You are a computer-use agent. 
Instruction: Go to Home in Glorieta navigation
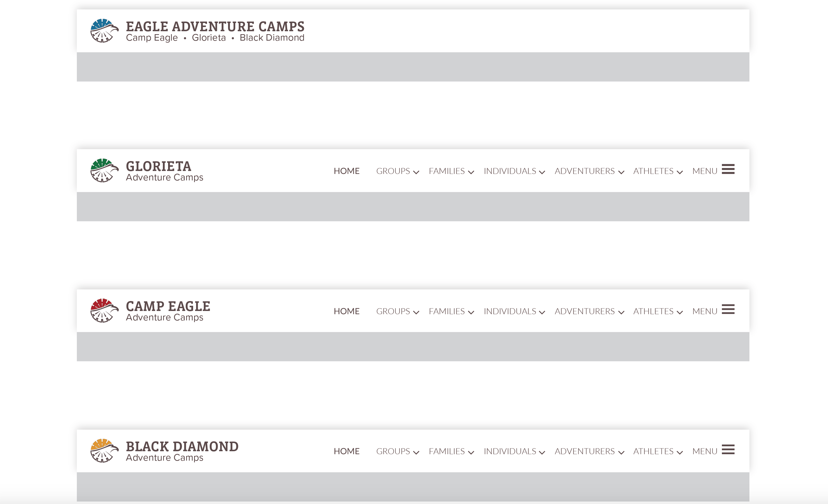[x=347, y=171]
